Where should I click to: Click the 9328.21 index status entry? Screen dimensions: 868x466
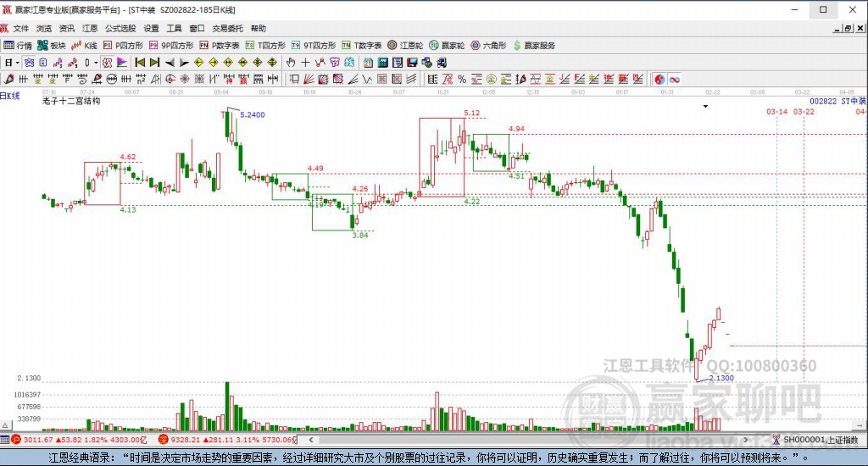point(227,440)
